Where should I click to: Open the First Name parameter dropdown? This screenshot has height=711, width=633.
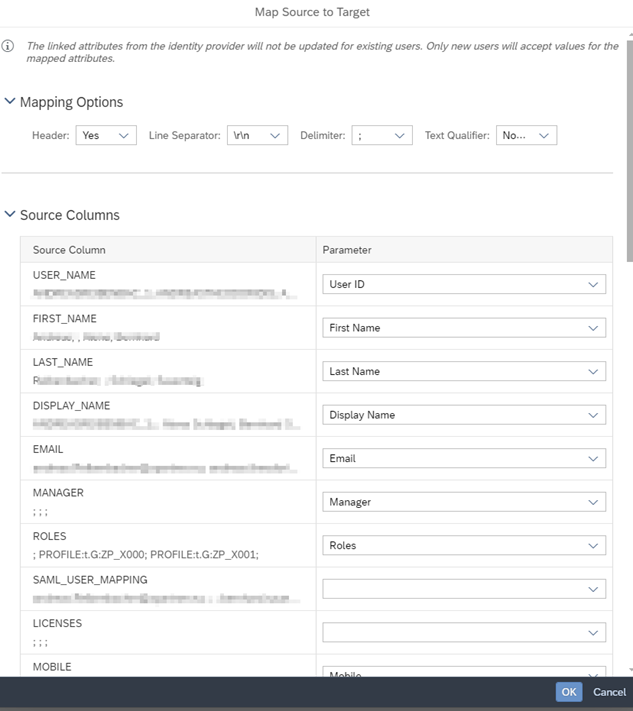pyautogui.click(x=464, y=328)
